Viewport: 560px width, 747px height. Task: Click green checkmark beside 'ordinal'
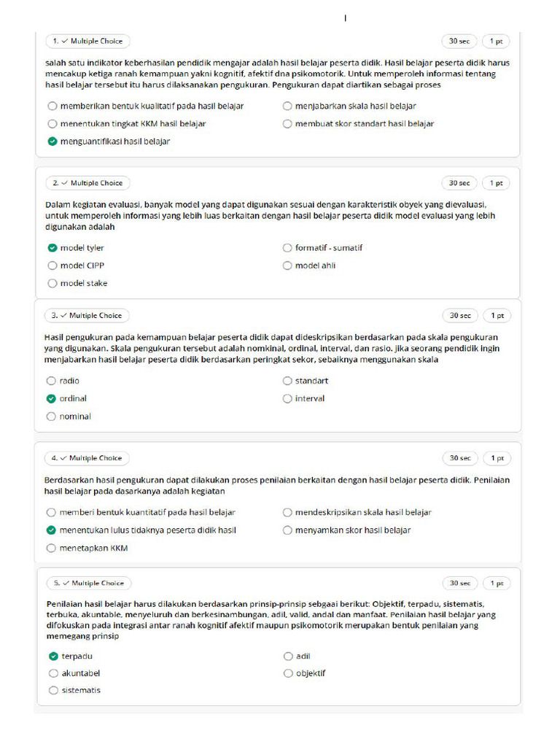coord(51,399)
